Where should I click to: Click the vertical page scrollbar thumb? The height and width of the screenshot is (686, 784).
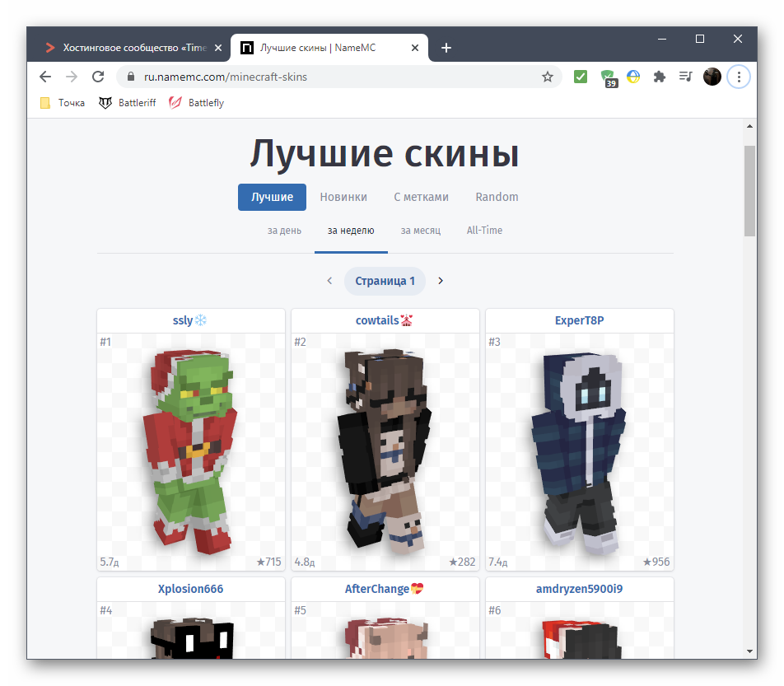pos(749,189)
